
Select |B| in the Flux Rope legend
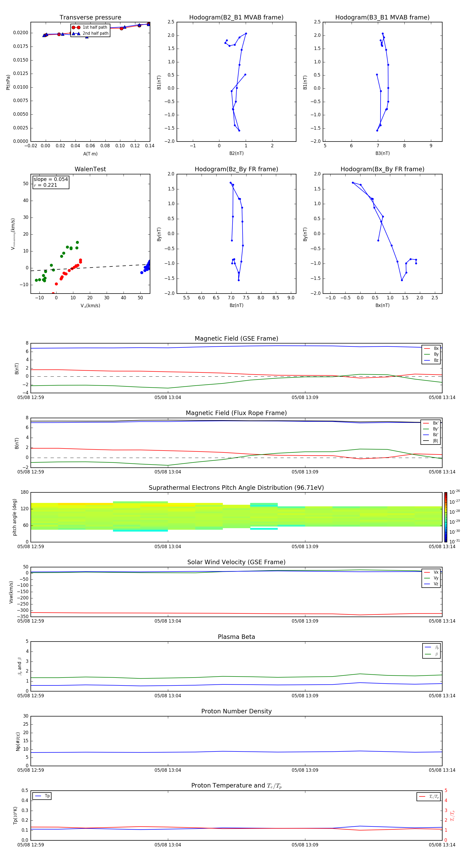(431, 441)
